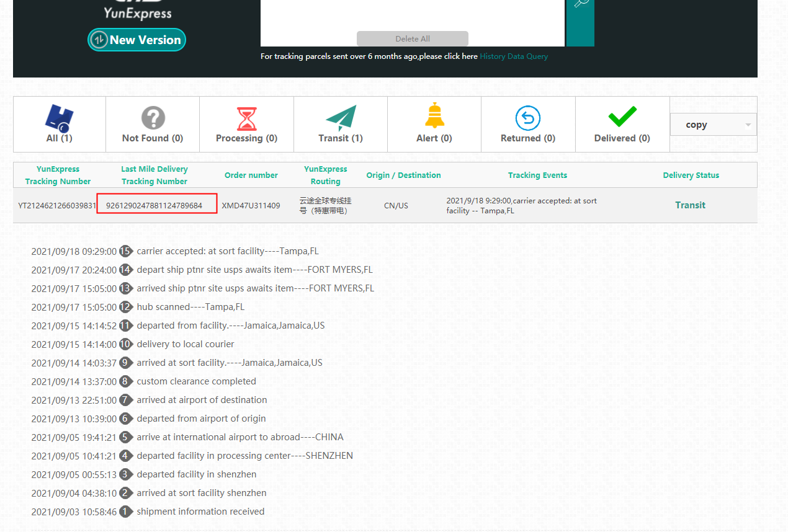The width and height of the screenshot is (788, 532).
Task: Click the New Version switch button
Action: (137, 40)
